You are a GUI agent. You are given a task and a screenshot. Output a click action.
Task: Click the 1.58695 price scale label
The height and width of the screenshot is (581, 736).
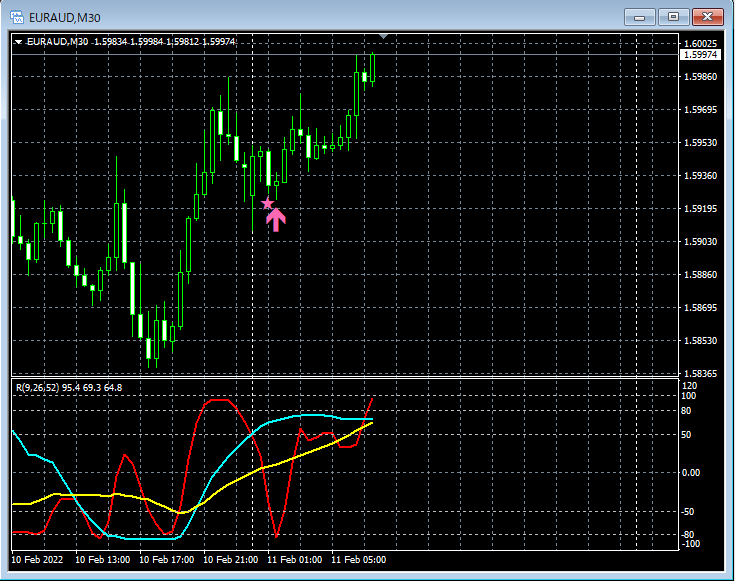coord(700,307)
